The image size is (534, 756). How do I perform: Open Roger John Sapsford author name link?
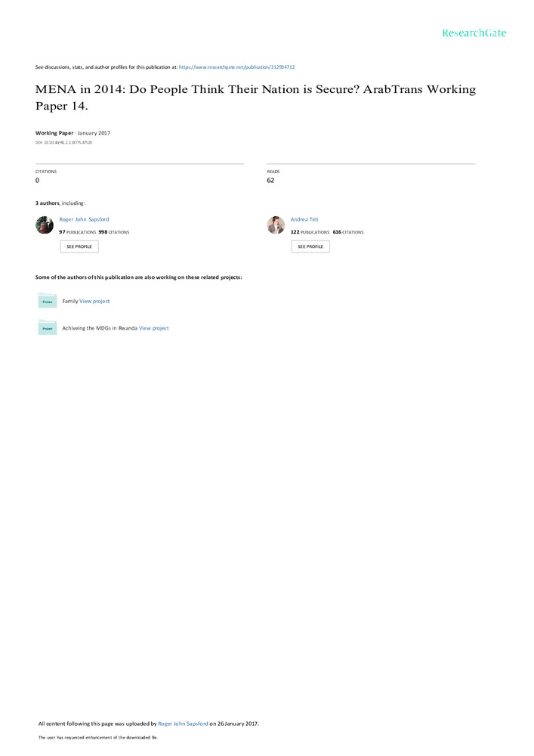click(x=84, y=219)
